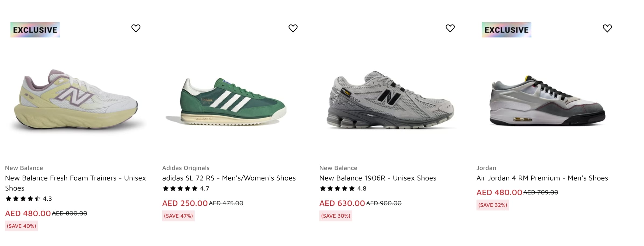Click the Jordan brand label
This screenshot has width=644, height=246.
(486, 168)
